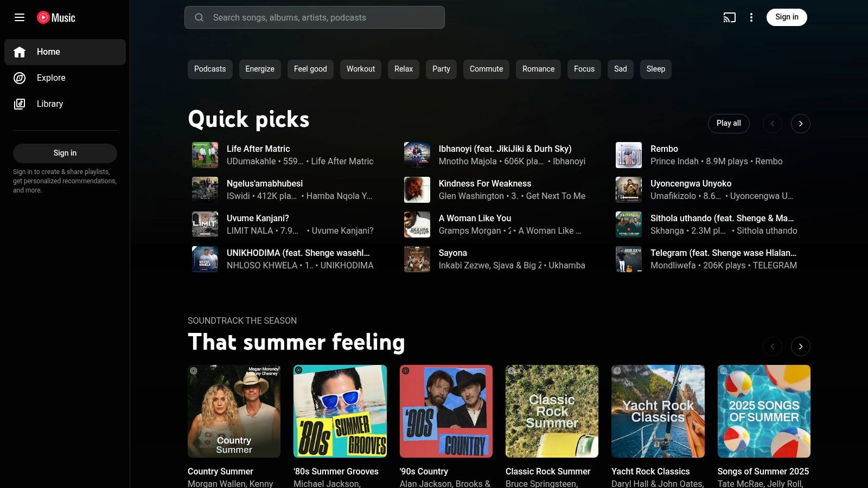
Task: Open Prince Indah artist link
Action: tap(674, 161)
